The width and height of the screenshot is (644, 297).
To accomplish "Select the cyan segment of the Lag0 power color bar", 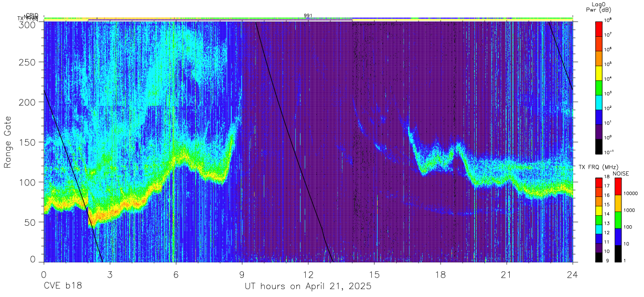I will (599, 102).
